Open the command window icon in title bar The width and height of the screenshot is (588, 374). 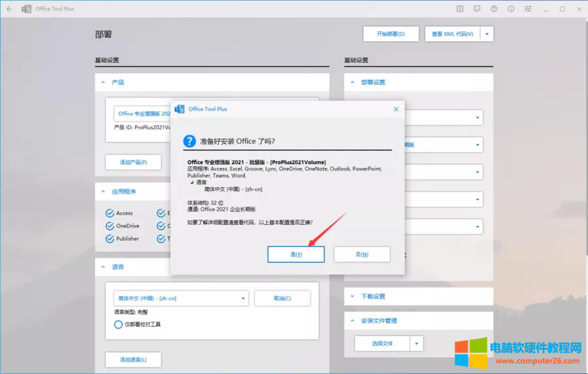pos(460,9)
